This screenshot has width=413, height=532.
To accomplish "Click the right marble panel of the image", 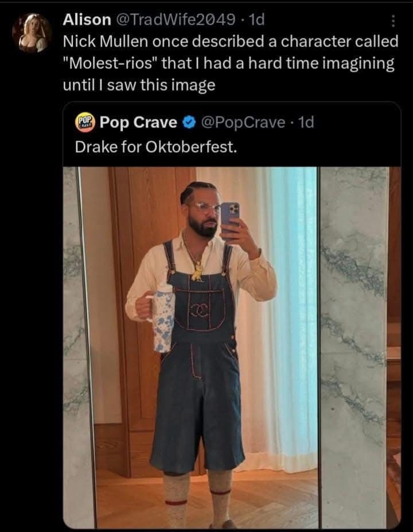I will coord(353,344).
